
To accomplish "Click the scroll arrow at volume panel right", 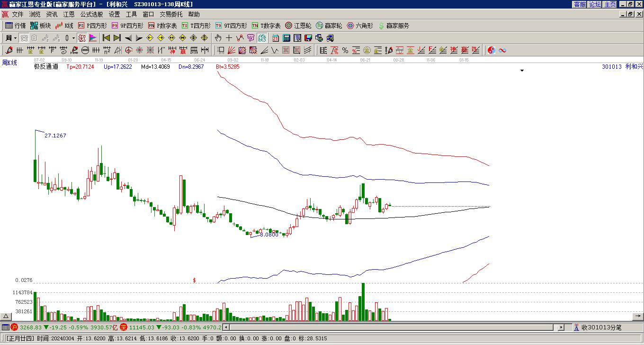I will coord(638,317).
